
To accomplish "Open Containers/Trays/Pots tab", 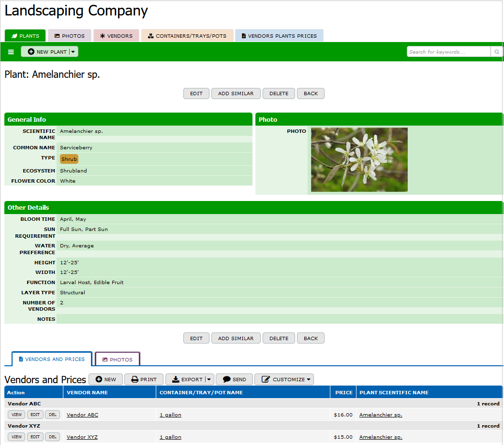I will click(x=187, y=36).
